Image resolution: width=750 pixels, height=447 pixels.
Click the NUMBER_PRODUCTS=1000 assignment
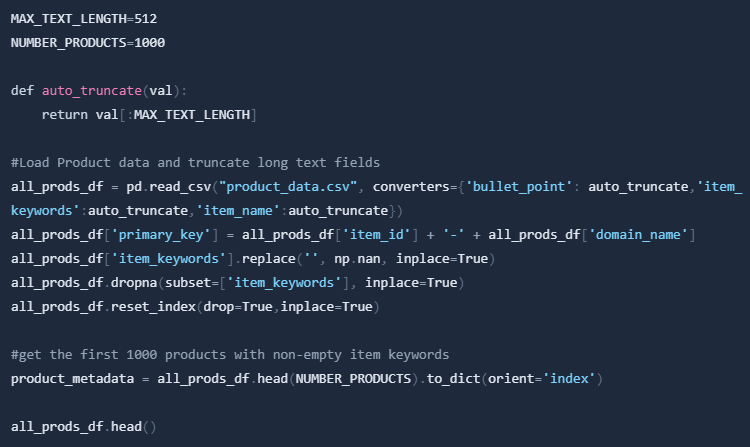click(x=88, y=43)
